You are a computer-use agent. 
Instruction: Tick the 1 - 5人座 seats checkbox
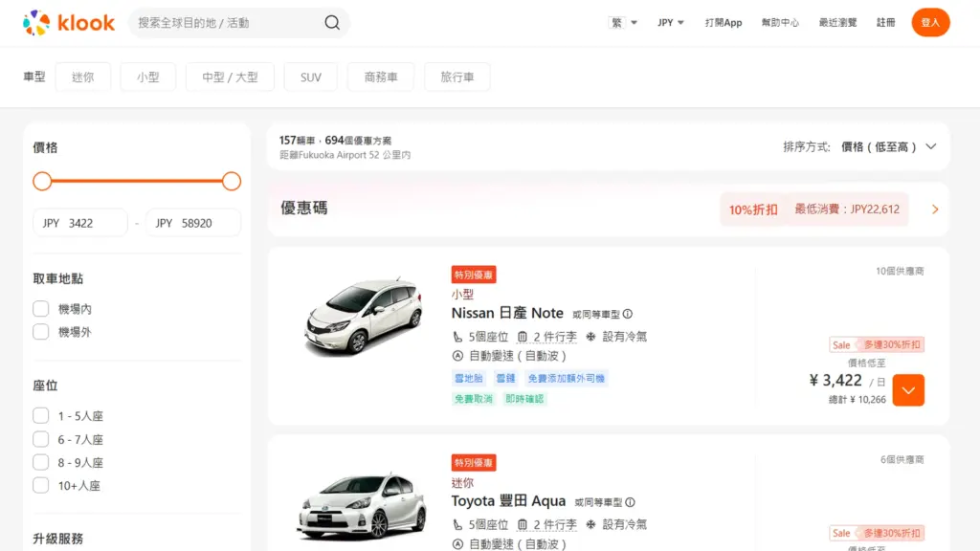click(40, 415)
